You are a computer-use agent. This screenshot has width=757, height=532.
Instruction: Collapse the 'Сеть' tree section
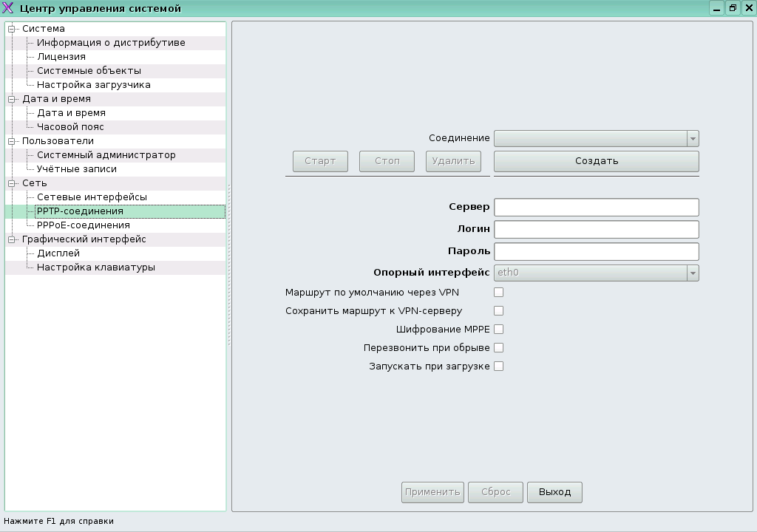click(12, 183)
